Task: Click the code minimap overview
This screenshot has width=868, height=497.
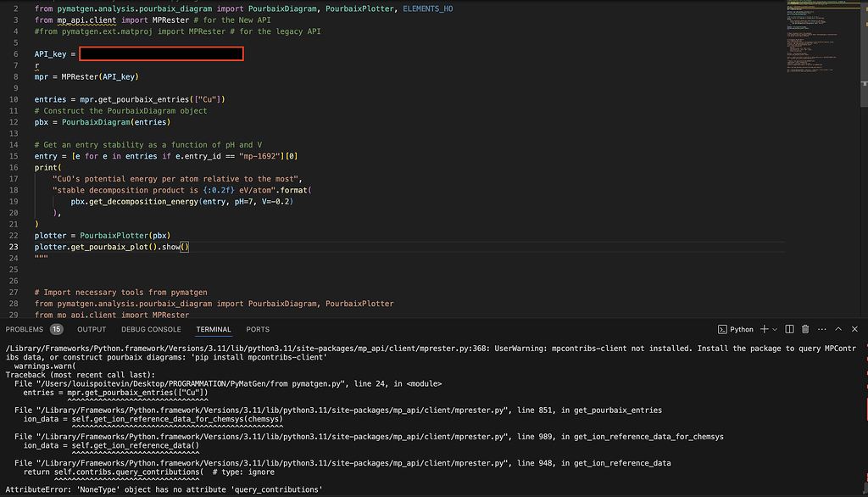Action: [x=818, y=51]
